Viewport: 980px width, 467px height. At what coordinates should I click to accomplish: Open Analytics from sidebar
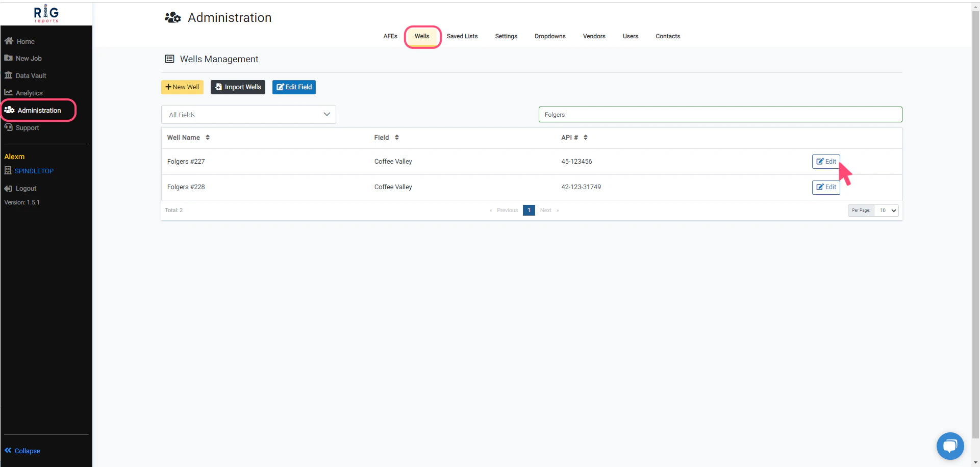[x=23, y=93]
